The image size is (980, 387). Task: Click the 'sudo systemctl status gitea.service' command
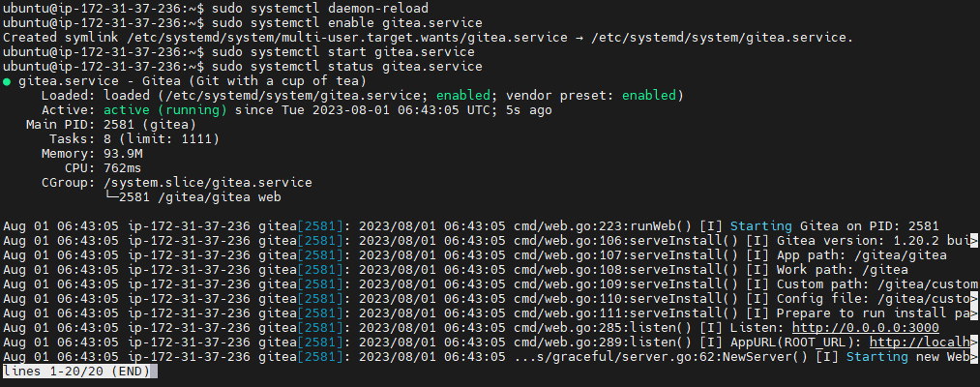pyautogui.click(x=347, y=67)
